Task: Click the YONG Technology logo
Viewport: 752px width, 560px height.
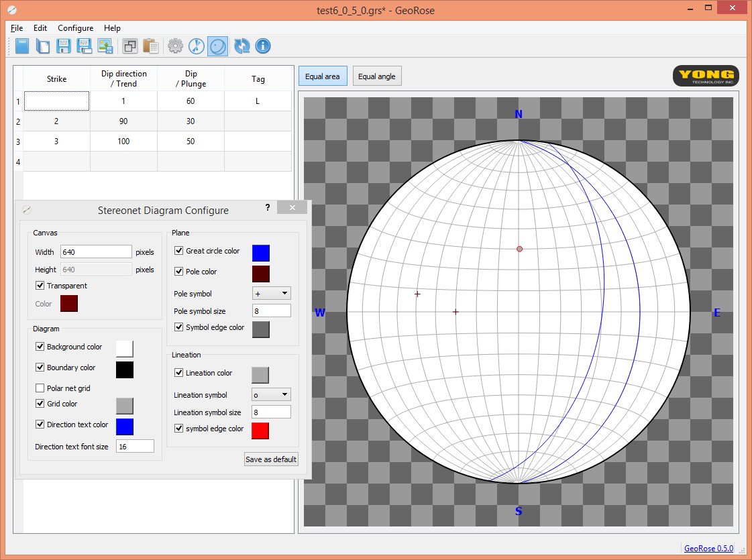Action: 706,76
